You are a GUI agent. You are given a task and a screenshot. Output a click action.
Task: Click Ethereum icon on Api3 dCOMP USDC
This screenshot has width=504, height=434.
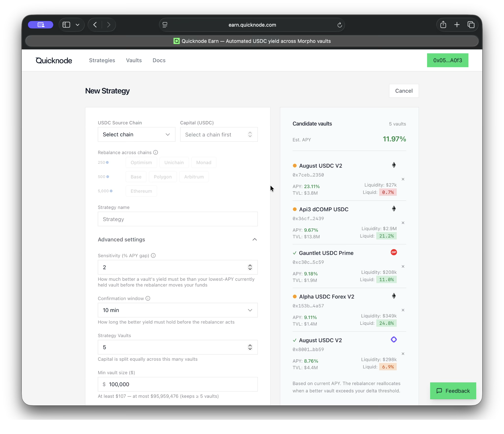[x=394, y=209]
